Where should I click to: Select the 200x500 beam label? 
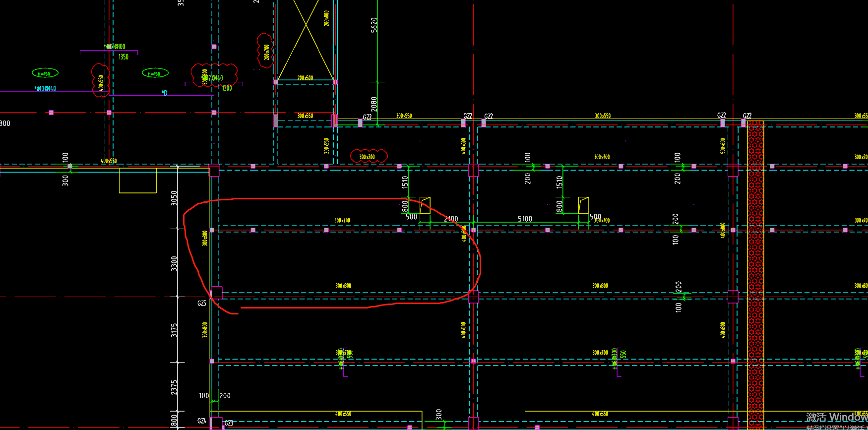[x=305, y=78]
